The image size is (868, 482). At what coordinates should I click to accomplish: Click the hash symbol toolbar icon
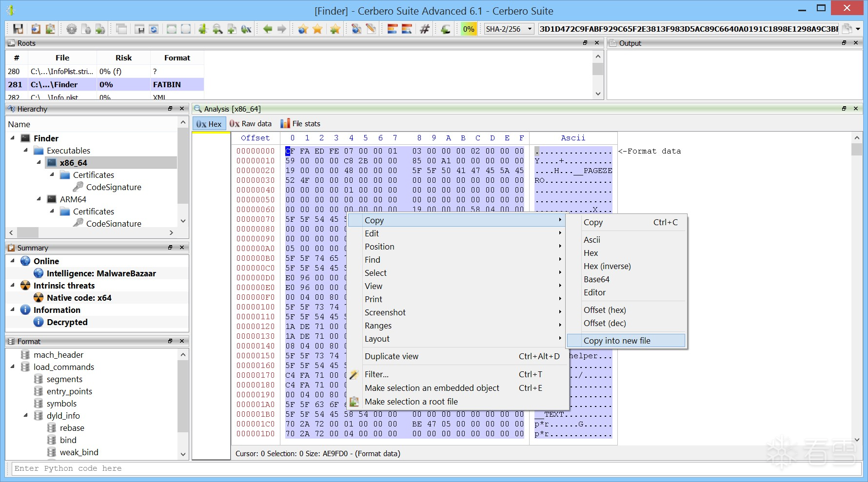[x=425, y=29]
